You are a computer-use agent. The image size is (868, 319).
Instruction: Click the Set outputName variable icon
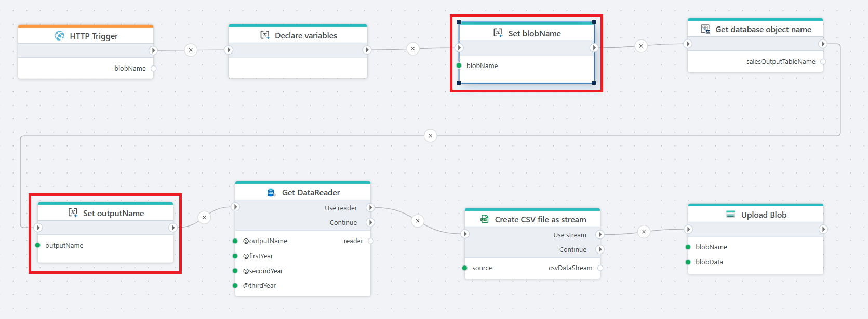pyautogui.click(x=73, y=213)
